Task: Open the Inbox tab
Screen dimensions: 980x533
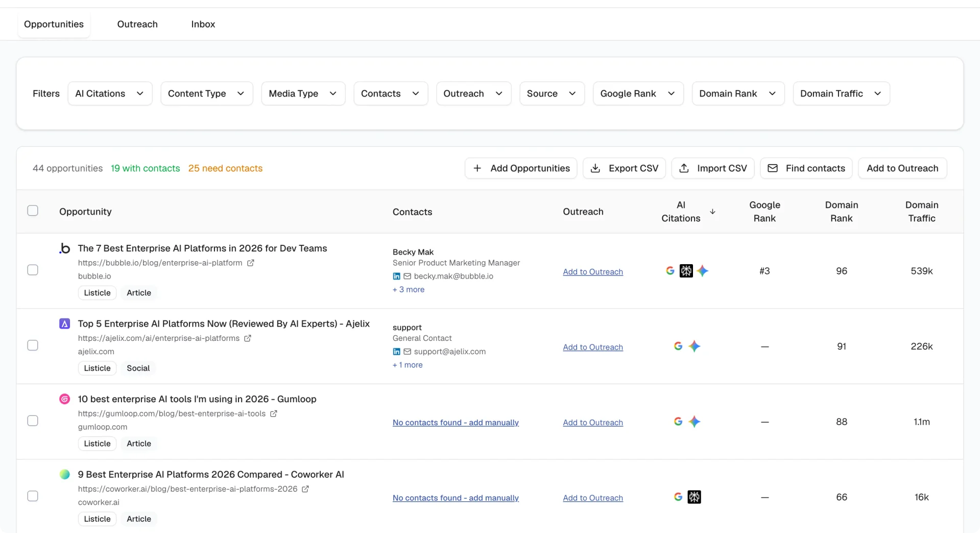Action: point(203,24)
